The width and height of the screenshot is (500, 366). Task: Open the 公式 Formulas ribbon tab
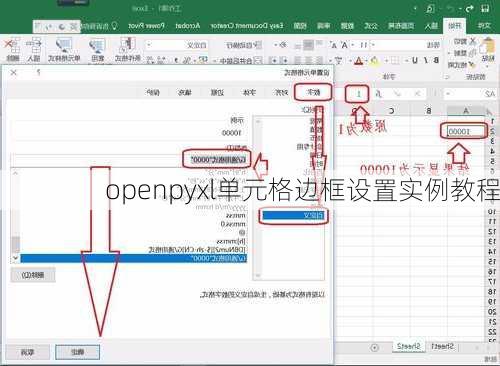tap(371, 26)
